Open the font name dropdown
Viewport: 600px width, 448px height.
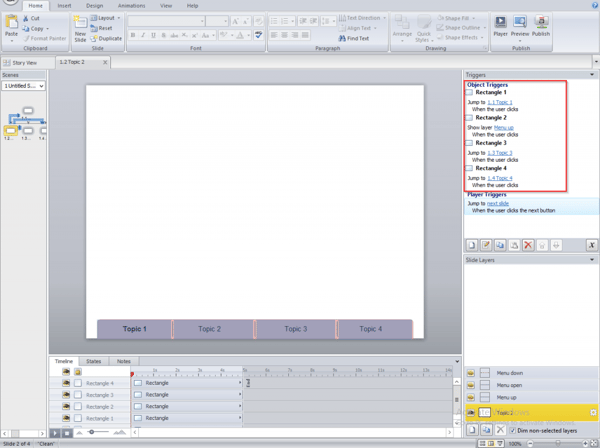click(x=202, y=21)
